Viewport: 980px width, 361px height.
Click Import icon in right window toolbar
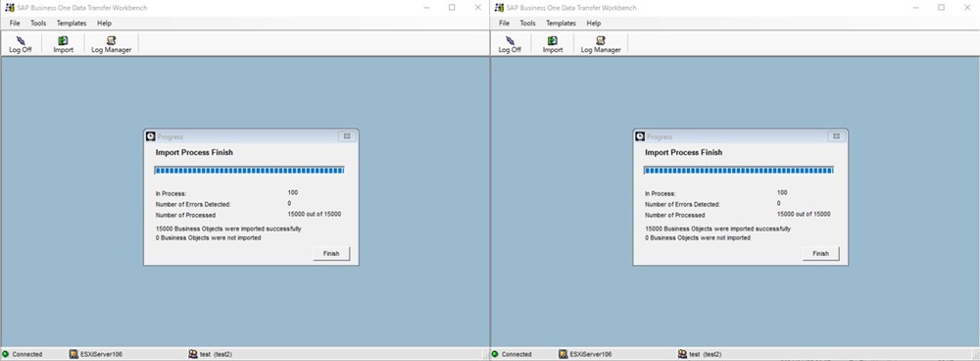pyautogui.click(x=553, y=40)
